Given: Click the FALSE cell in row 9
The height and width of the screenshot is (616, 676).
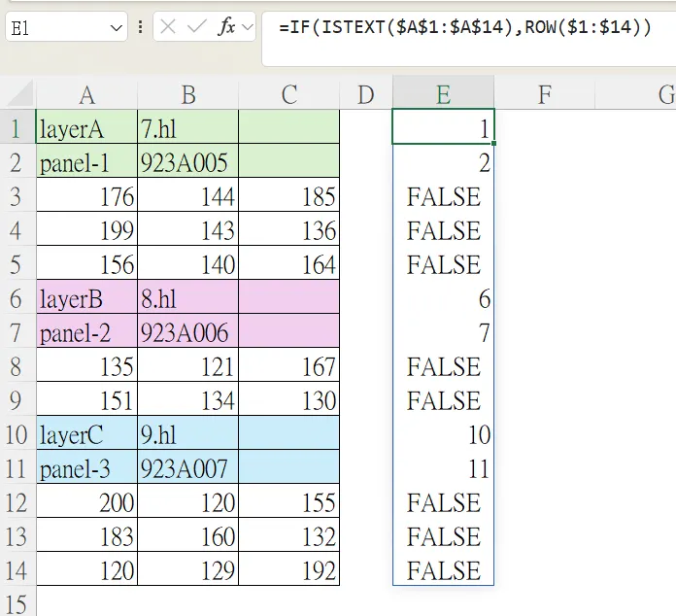Looking at the screenshot, I should (x=443, y=399).
